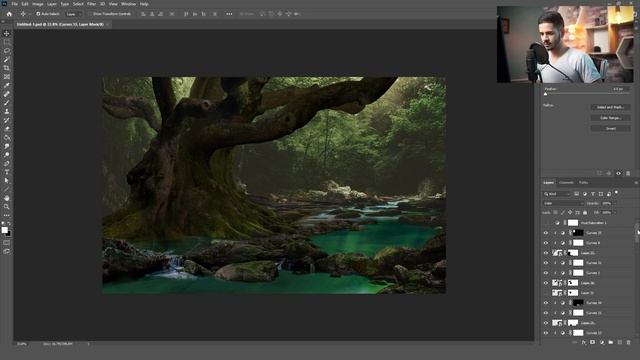Select the Path Selection arrow tool
Image resolution: width=640 pixels, height=360 pixels.
[x=7, y=180]
